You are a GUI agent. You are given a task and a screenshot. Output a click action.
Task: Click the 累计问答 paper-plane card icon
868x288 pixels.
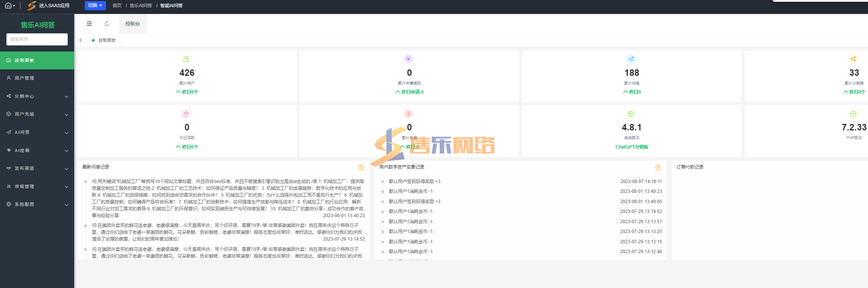(631, 59)
